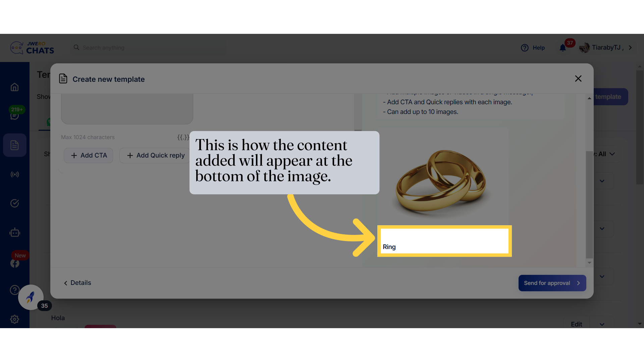Open notifications via the bell icon

click(x=562, y=48)
